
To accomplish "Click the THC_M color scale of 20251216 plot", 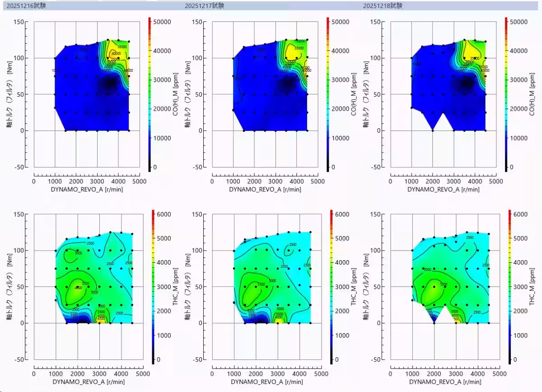I will pyautogui.click(x=153, y=287).
